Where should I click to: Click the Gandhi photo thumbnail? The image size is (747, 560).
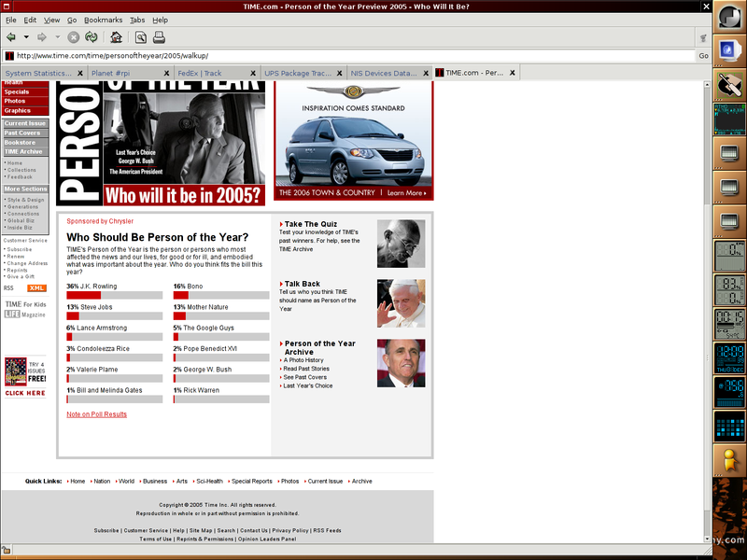pos(402,244)
